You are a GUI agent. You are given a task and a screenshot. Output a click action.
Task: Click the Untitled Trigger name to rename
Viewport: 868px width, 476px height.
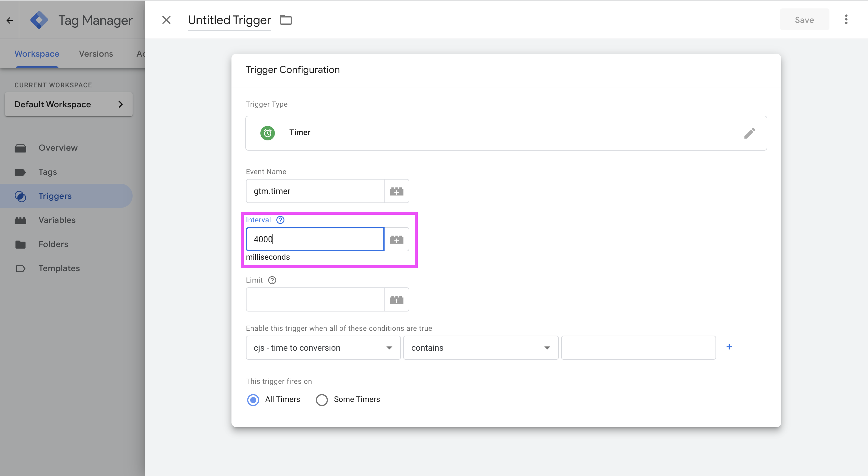229,20
